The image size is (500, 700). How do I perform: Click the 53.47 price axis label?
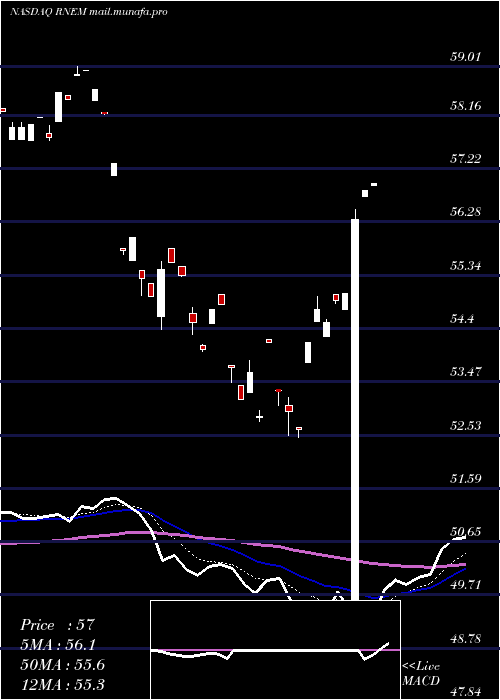[465, 371]
